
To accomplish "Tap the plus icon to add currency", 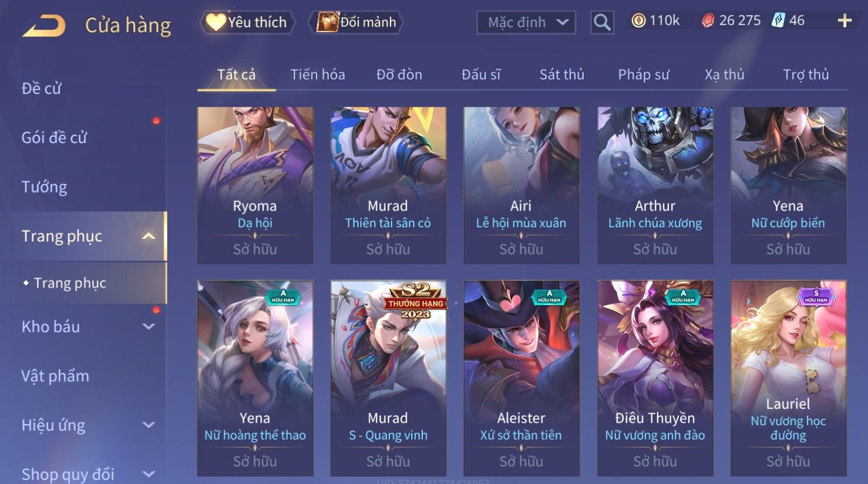I will [845, 21].
